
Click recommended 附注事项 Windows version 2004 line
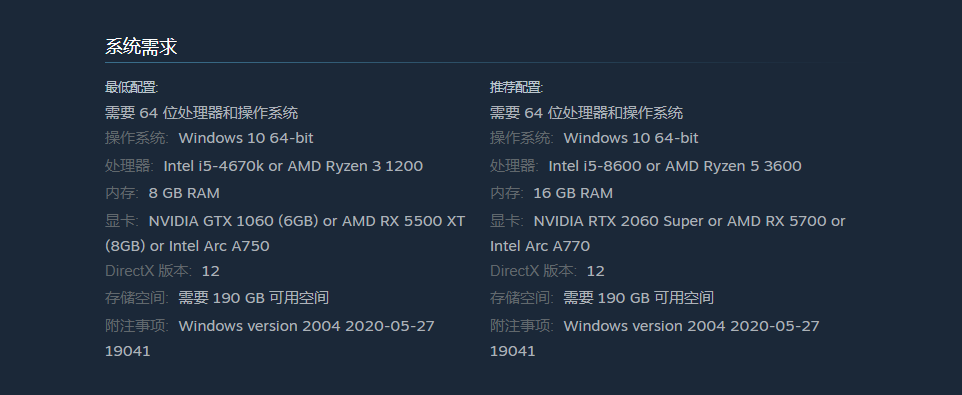654,326
